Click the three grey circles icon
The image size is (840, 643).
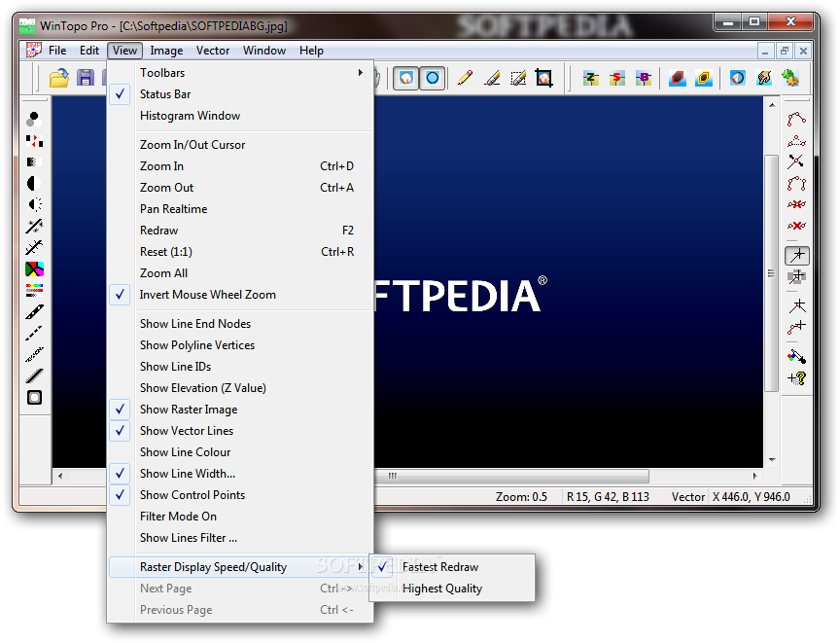pyautogui.click(x=34, y=119)
